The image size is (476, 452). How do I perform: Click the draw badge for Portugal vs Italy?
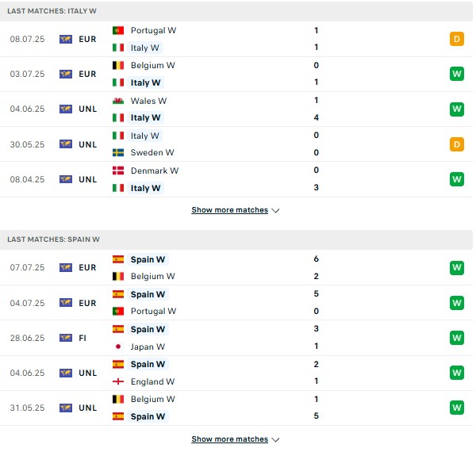457,39
